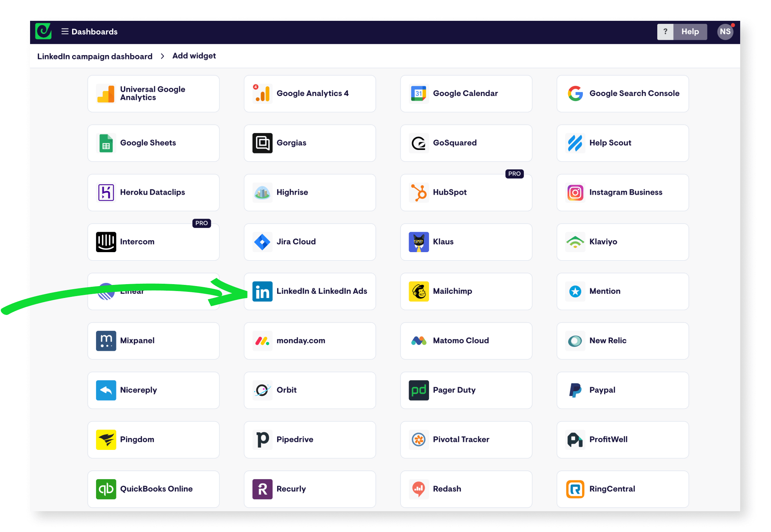Choose the Google Sheets icon
This screenshot has width=771, height=532.
(106, 143)
